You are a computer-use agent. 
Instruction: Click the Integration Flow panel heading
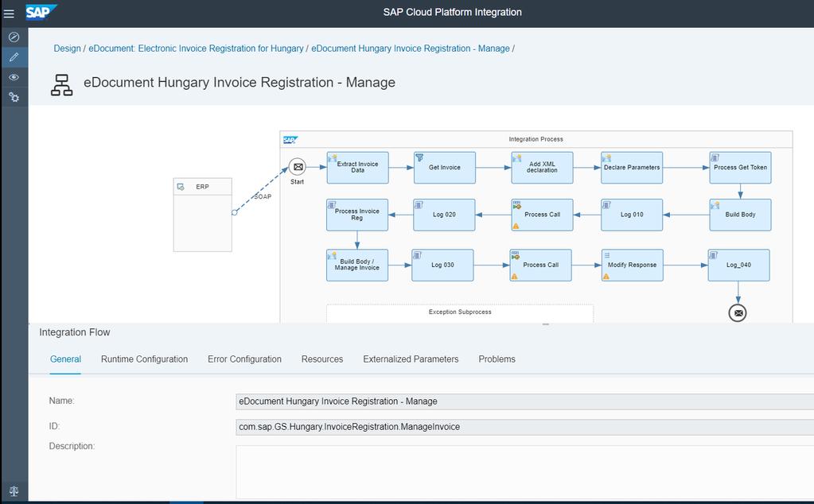coord(75,332)
